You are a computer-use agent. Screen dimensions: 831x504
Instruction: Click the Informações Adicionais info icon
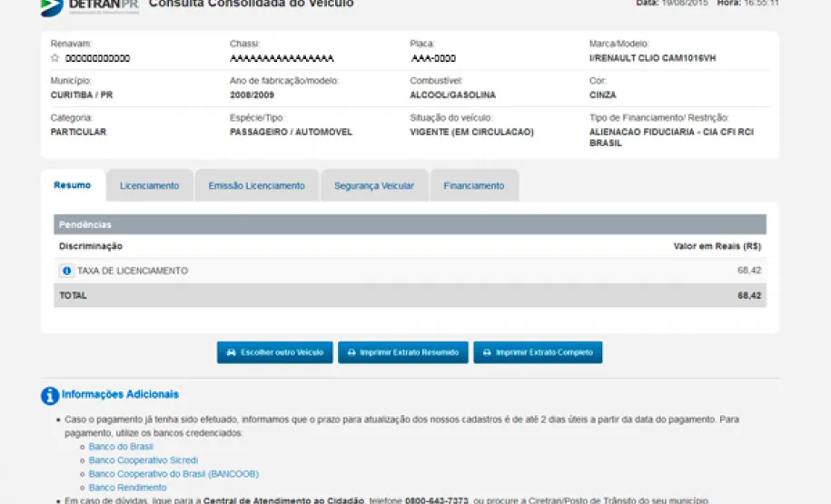click(x=50, y=395)
